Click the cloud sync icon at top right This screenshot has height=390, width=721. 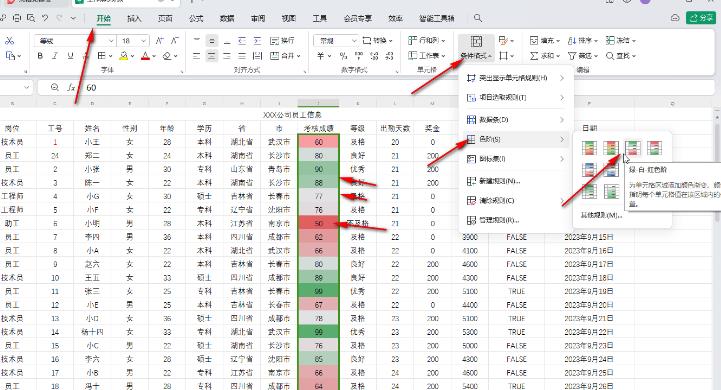[675, 18]
